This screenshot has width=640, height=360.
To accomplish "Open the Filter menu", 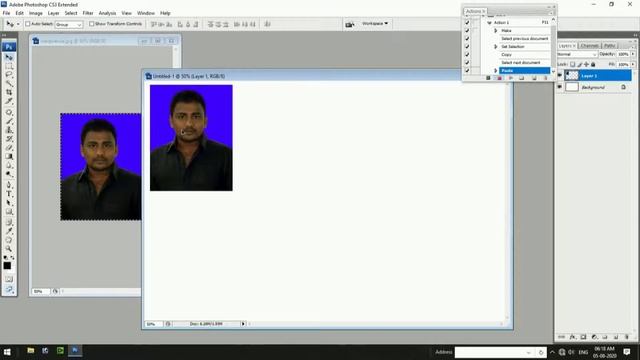I will click(x=88, y=13).
